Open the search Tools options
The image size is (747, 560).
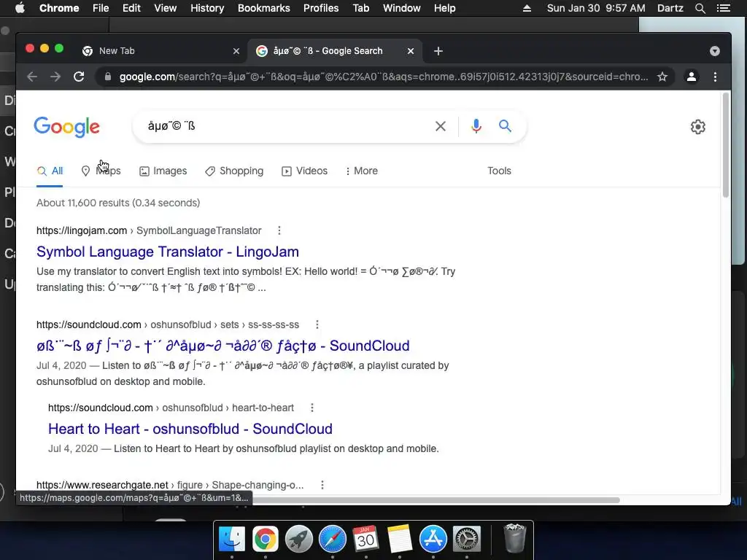pyautogui.click(x=499, y=171)
